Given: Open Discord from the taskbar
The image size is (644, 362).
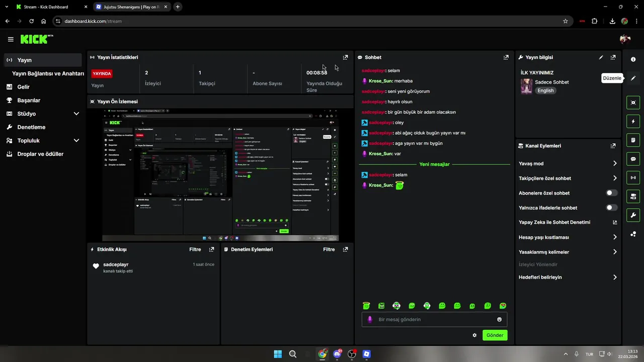Looking at the screenshot, I should [x=337, y=354].
